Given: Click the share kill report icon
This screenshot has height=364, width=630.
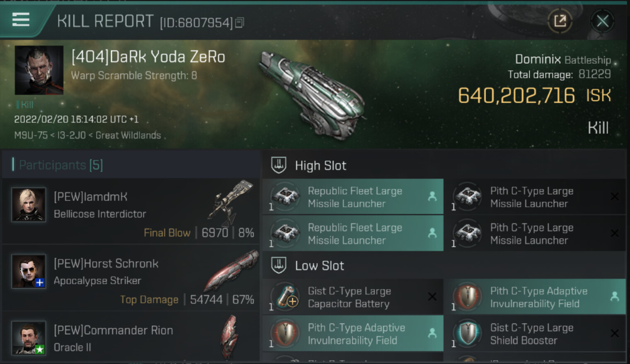Looking at the screenshot, I should (560, 21).
